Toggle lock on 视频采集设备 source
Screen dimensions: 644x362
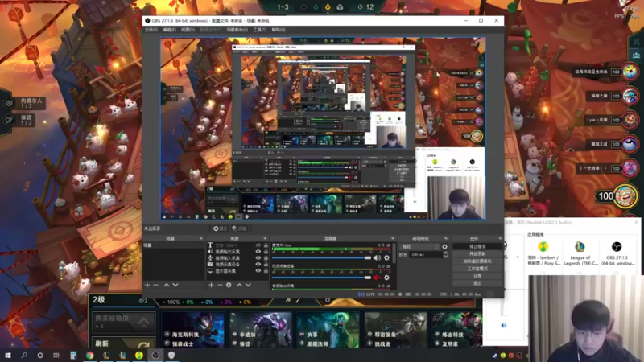(266, 265)
